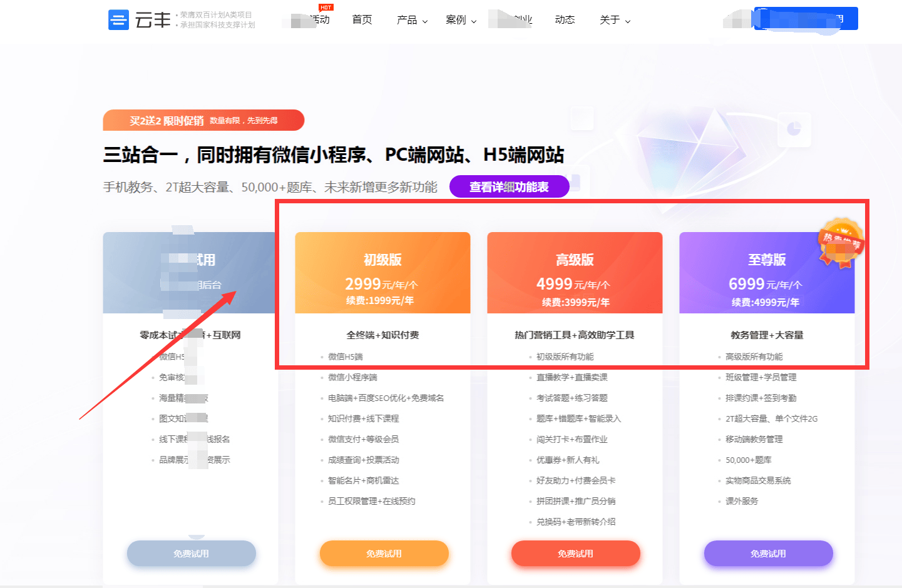Click the 教务管理+大容量 heading

[x=767, y=335]
